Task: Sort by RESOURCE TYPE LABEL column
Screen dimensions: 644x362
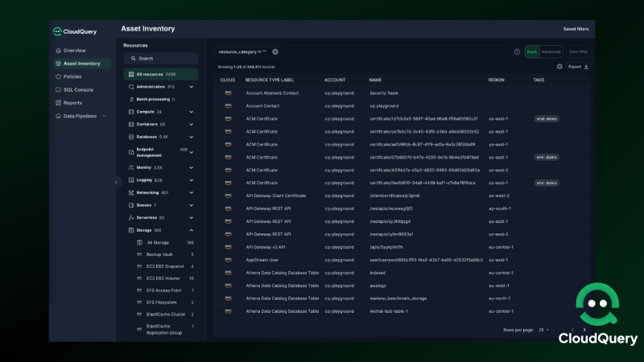Action: [270, 80]
